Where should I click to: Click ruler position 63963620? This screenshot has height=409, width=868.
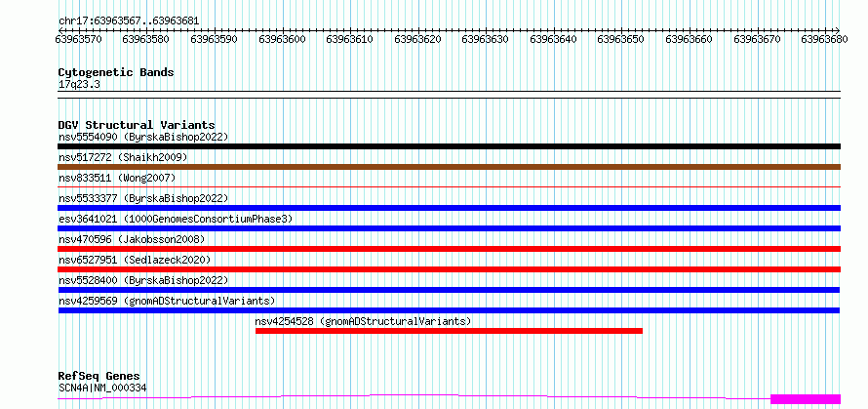(418, 39)
